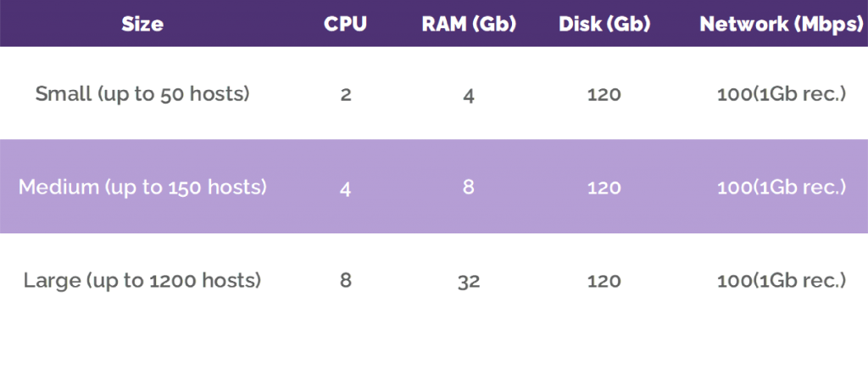Viewport: 868px width, 370px height.
Task: Select the Small (up to 50 hosts) row label
Action: pos(142,95)
